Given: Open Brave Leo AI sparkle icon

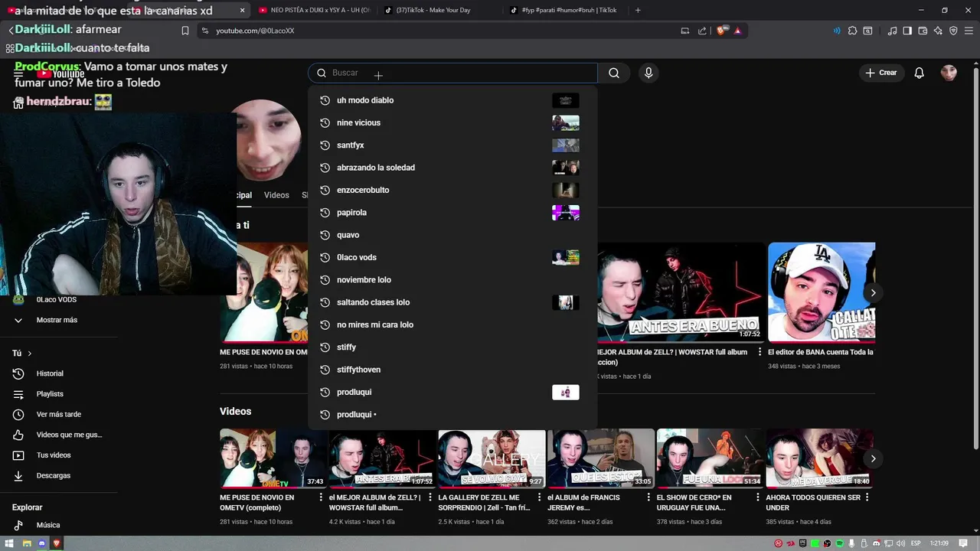Looking at the screenshot, I should click(938, 31).
